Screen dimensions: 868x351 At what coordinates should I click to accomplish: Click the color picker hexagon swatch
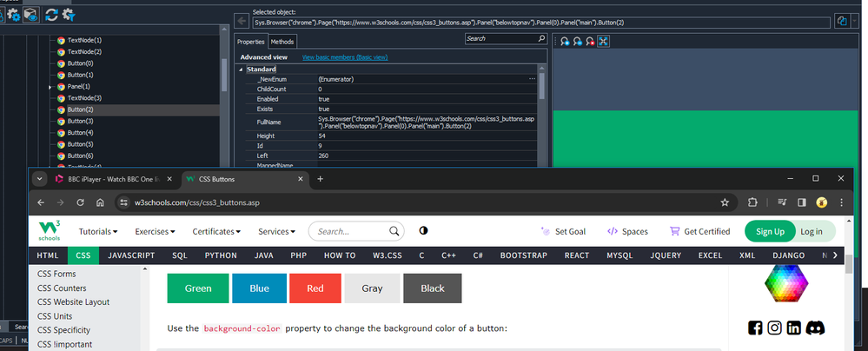(785, 281)
